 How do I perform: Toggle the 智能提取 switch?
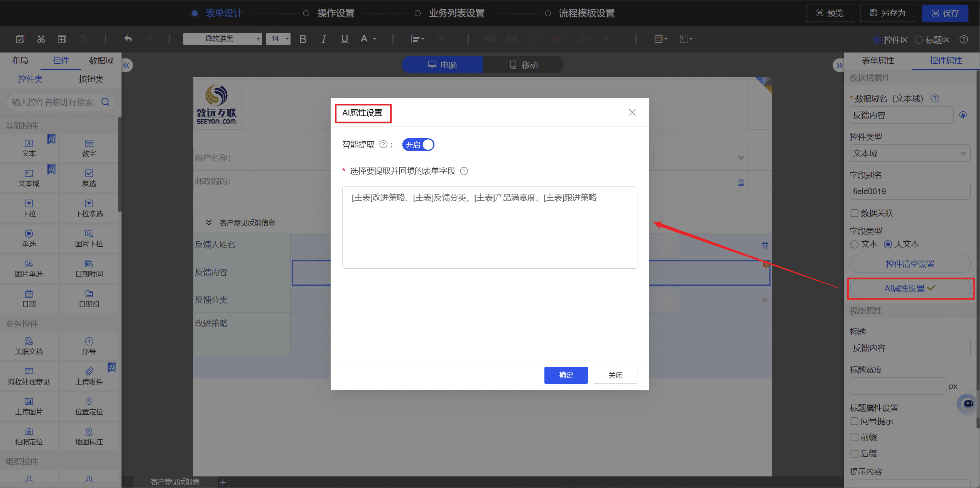418,145
